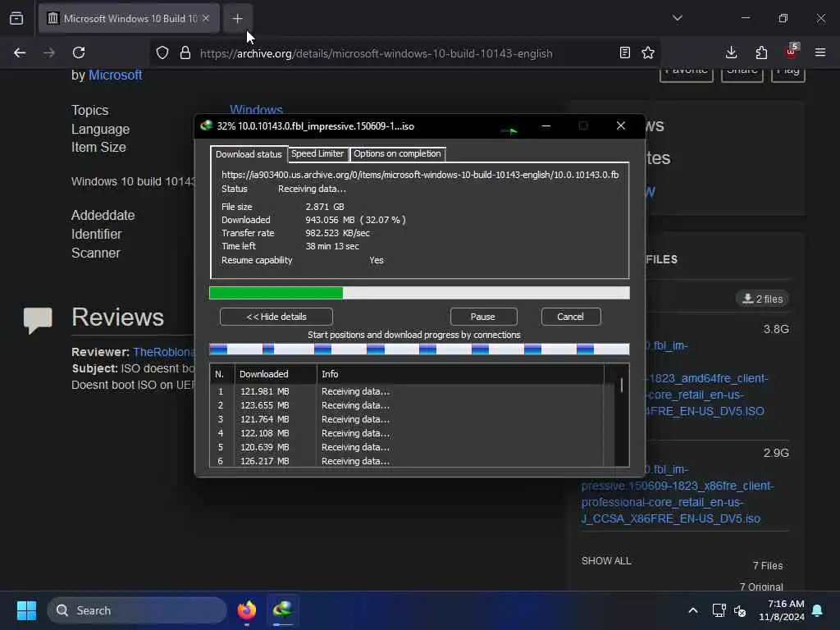Click the N. column header
Image resolution: width=840 pixels, height=630 pixels.
pos(222,374)
